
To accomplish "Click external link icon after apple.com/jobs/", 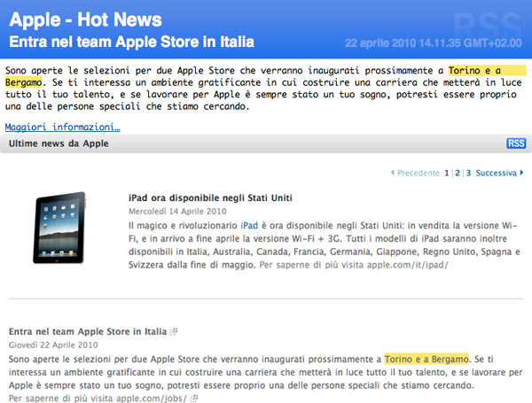I will click(194, 399).
